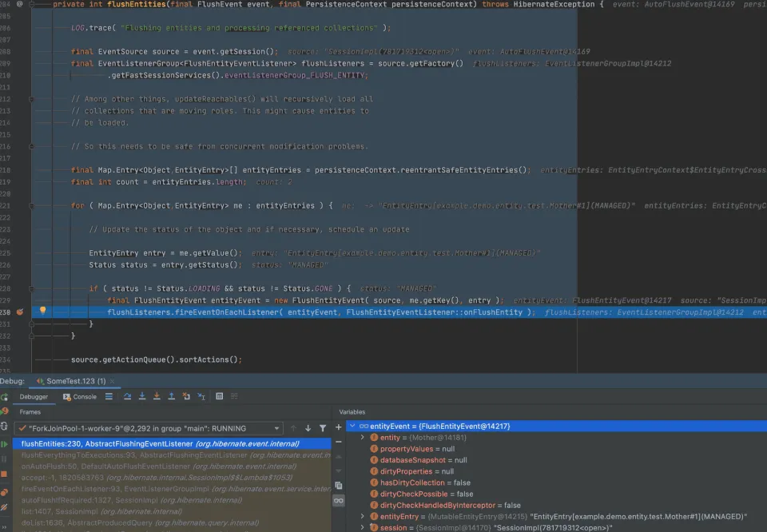
Task: Click the Stop debugging icon
Action: [4, 474]
